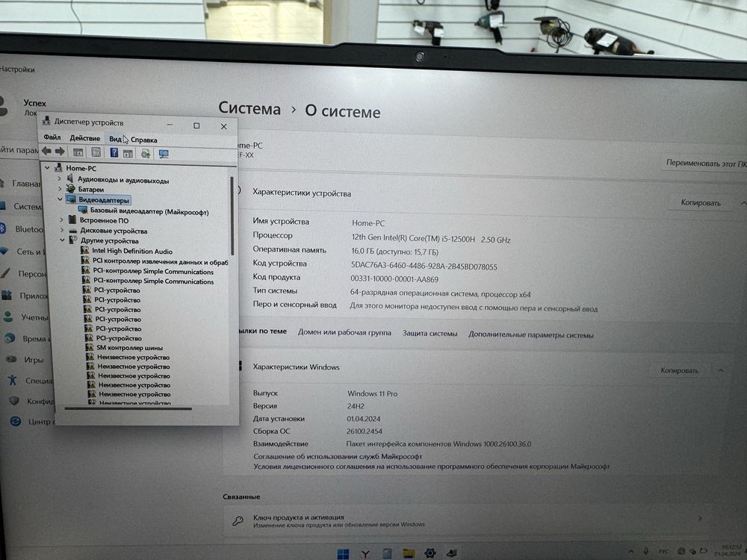Click the key icon beside Ключ продукта и активация
Image resolution: width=747 pixels, height=560 pixels.
(238, 520)
